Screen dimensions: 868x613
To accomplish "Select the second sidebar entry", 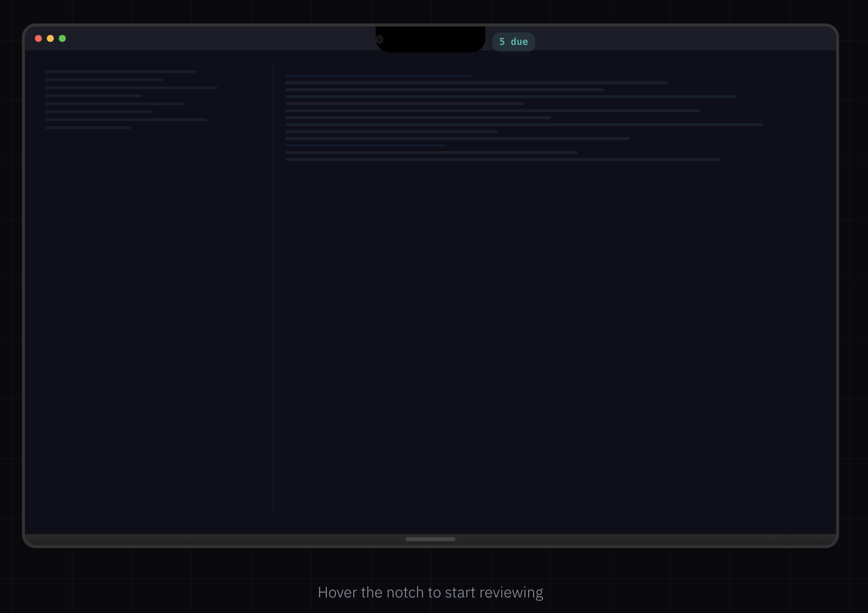I will (104, 79).
